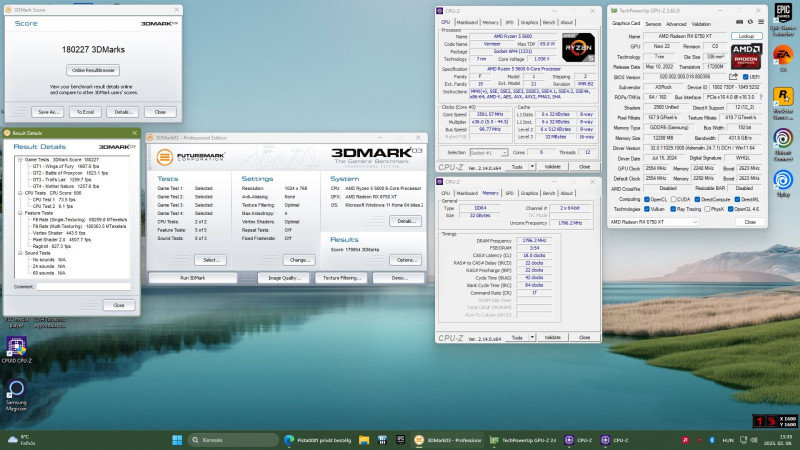Open the weather widget on the taskbar
Viewport: 800px width, 450px height.
click(x=21, y=440)
